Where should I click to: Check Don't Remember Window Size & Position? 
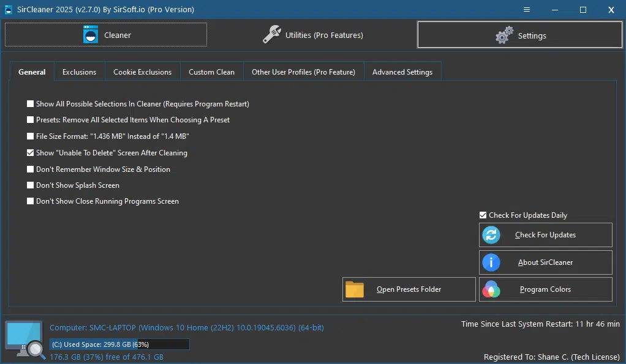31,169
